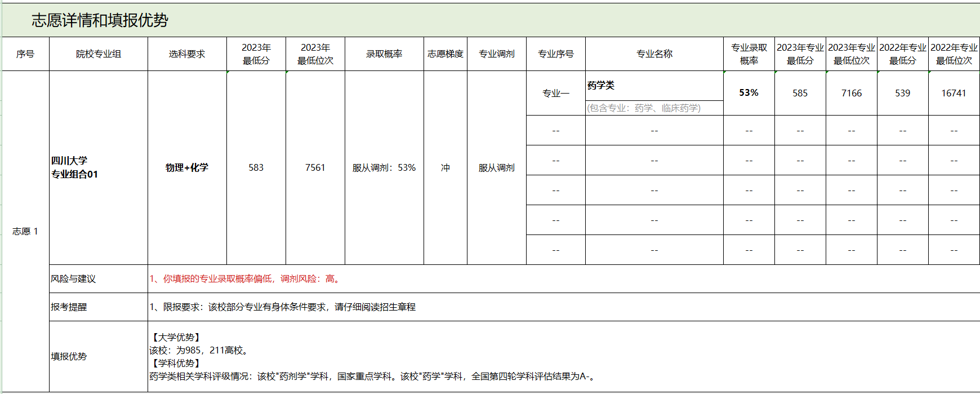Select the "志愿 1" row label cell
Screen dimensions: 980x394
[x=25, y=231]
